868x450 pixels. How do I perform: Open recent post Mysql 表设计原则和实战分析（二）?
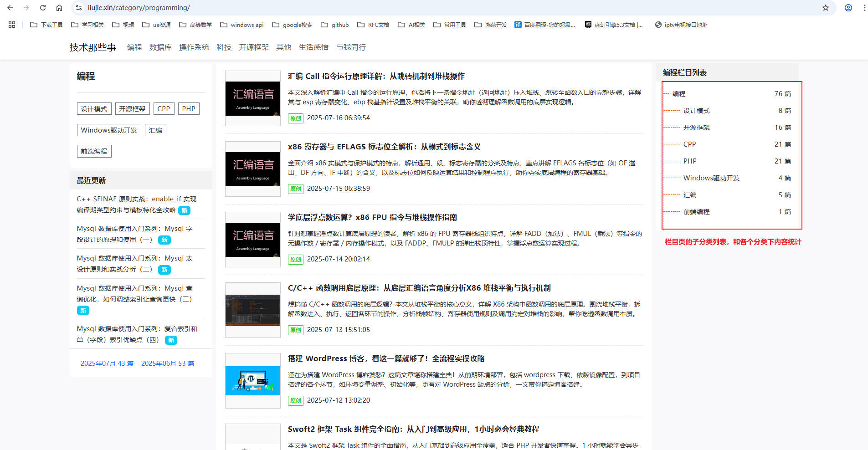pyautogui.click(x=135, y=264)
